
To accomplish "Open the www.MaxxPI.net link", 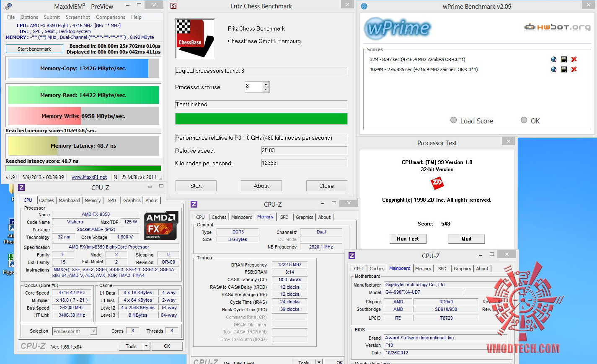I will (x=89, y=177).
